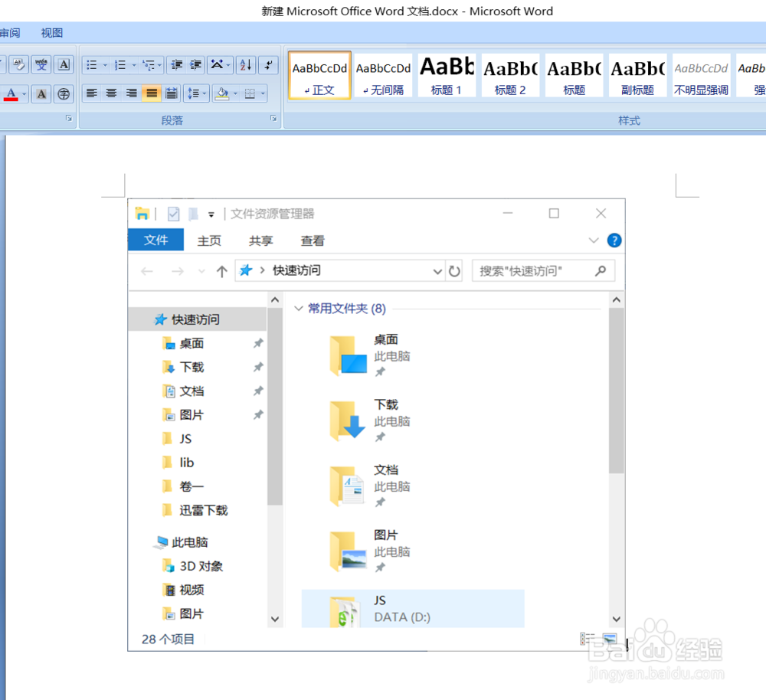Toggle the highlighted Justify alignment
The height and width of the screenshot is (700, 766).
pos(152,93)
